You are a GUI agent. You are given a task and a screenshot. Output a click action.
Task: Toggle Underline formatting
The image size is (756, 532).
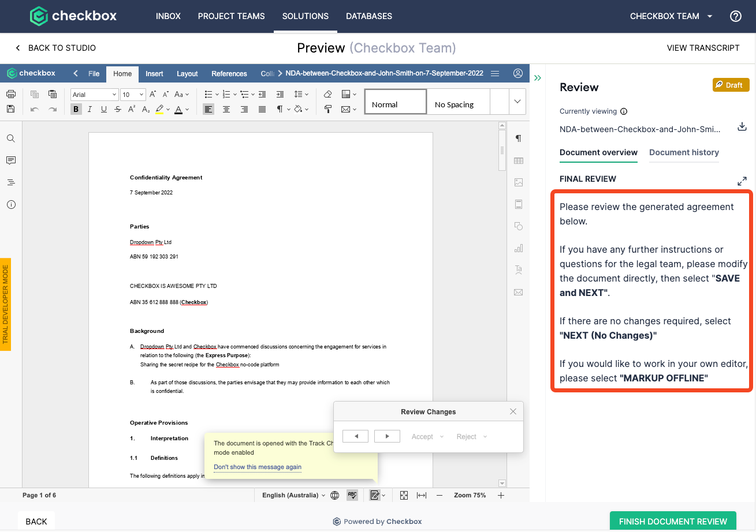104,109
